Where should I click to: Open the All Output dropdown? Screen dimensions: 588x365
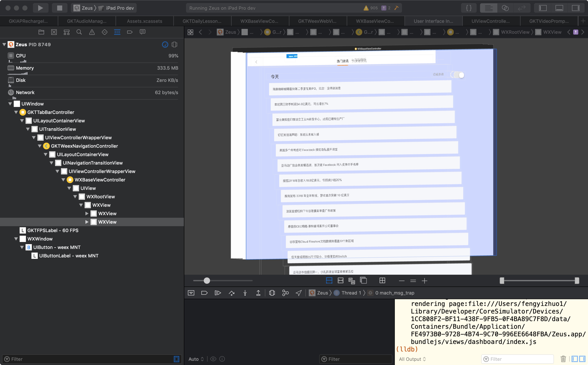tap(412, 359)
